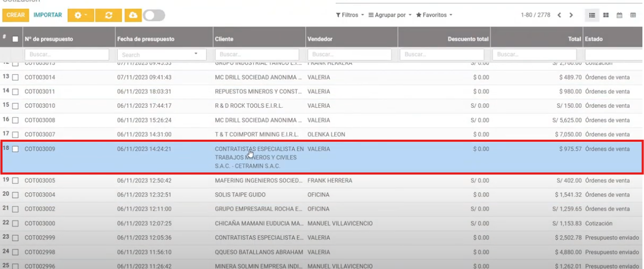This screenshot has width=644, height=269.
Task: Click total $ 4,880.00 cell
Action: [568, 252]
